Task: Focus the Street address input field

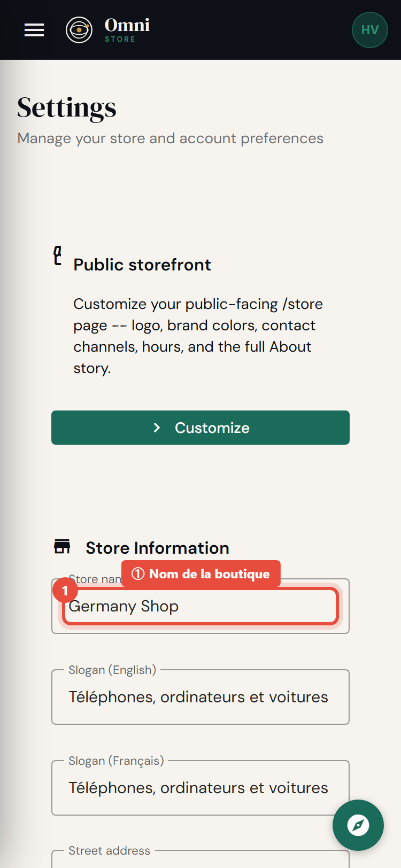Action: [200, 859]
